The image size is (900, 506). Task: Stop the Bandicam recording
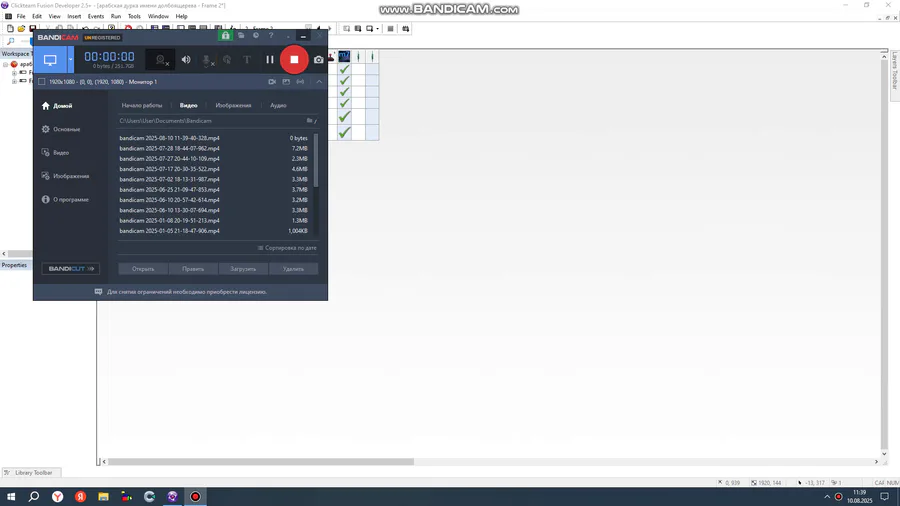[x=294, y=60]
